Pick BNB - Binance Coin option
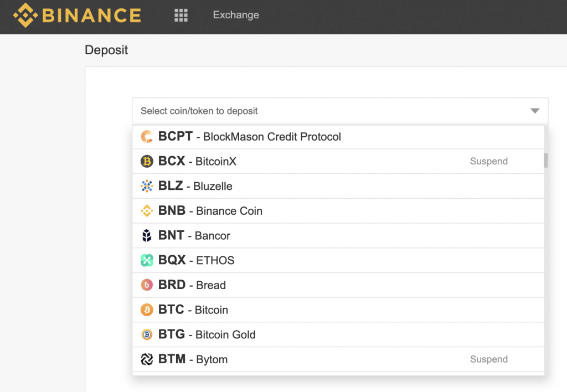The width and height of the screenshot is (567, 392). coord(338,211)
